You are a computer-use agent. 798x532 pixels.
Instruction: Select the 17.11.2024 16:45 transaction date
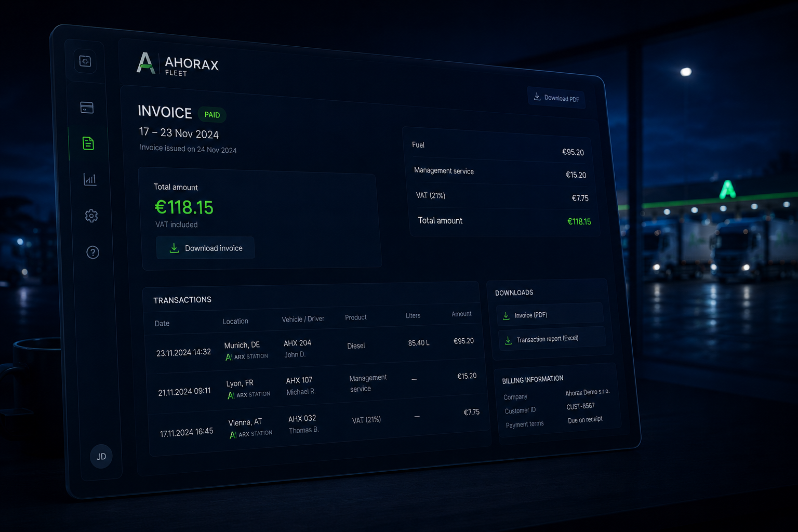coord(187,432)
